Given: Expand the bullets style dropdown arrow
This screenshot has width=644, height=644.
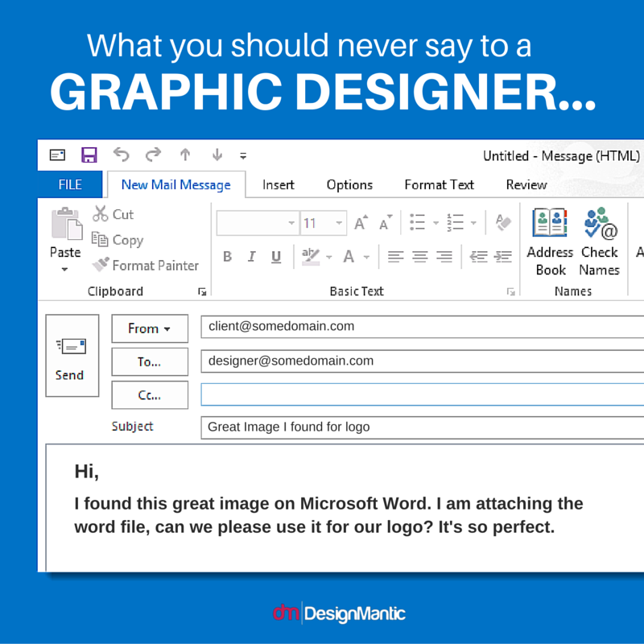Looking at the screenshot, I should 436,223.
